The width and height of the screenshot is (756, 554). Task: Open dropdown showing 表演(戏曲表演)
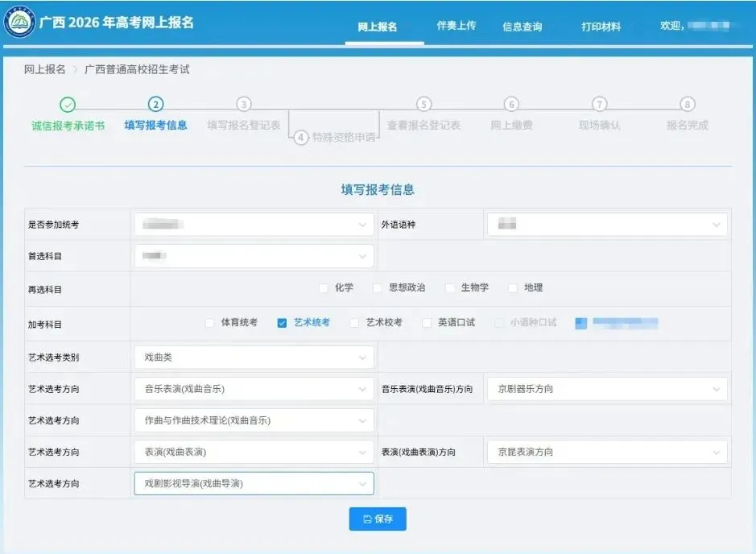click(254, 452)
